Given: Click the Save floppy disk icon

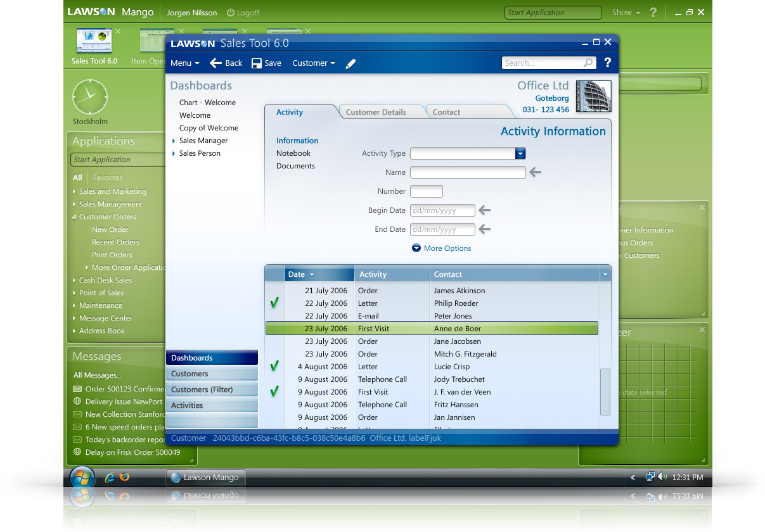Looking at the screenshot, I should (257, 63).
